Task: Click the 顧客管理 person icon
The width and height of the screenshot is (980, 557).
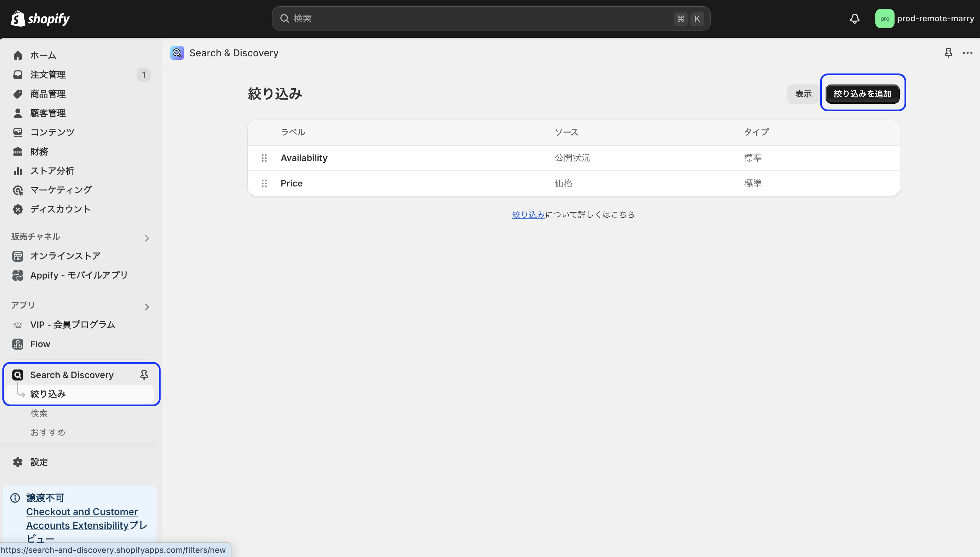Action: click(x=17, y=113)
